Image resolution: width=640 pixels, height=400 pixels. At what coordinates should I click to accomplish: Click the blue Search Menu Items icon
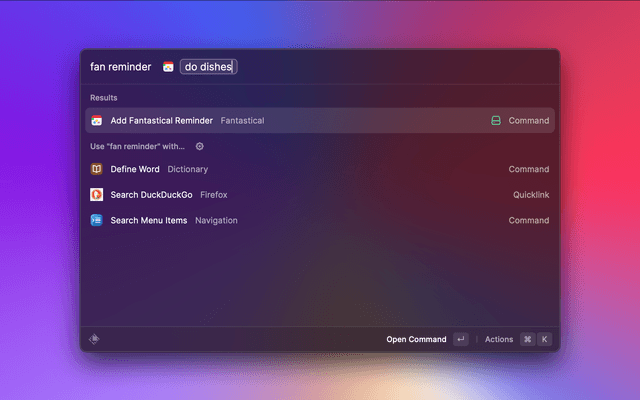coord(97,220)
